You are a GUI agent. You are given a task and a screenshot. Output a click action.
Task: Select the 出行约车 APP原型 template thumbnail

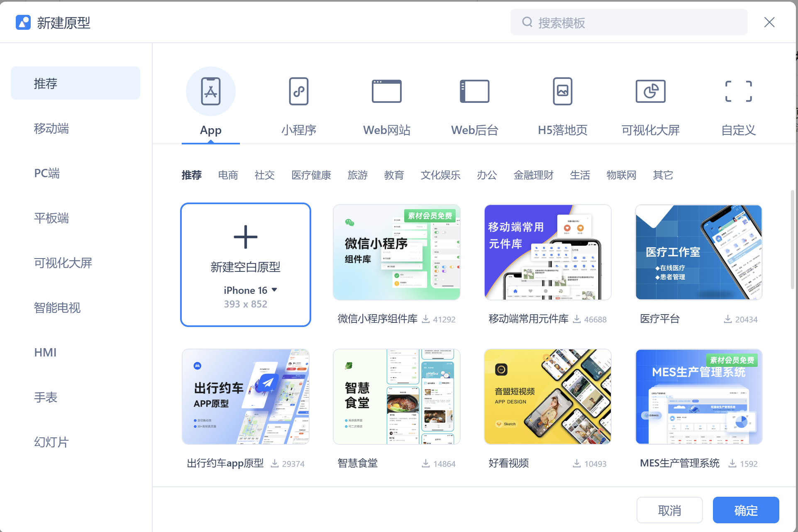point(246,397)
